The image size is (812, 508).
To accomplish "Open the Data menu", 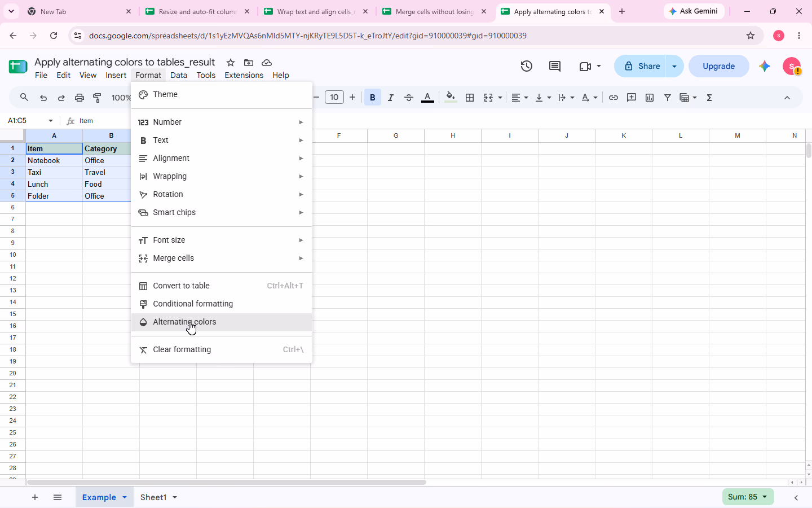I will coord(179,75).
